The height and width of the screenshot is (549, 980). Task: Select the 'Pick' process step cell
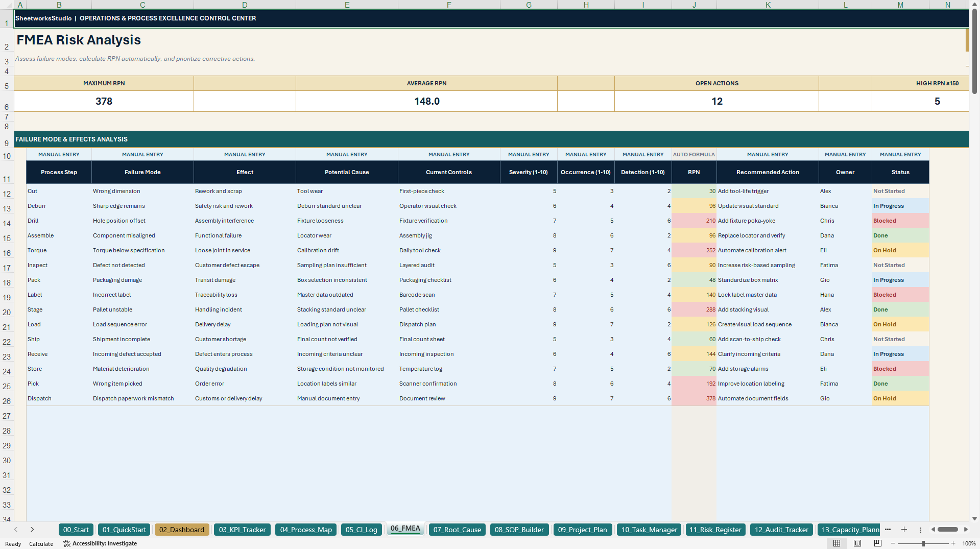[x=59, y=384]
